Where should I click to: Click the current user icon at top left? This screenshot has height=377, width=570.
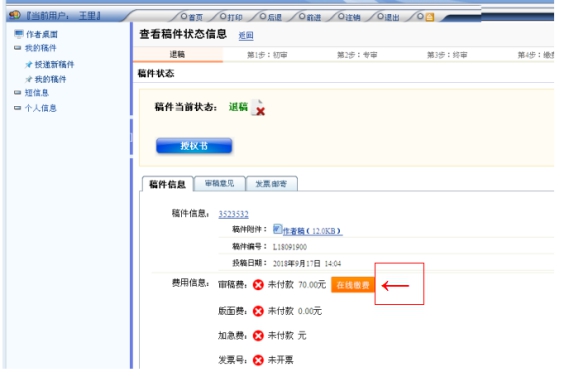point(15,15)
